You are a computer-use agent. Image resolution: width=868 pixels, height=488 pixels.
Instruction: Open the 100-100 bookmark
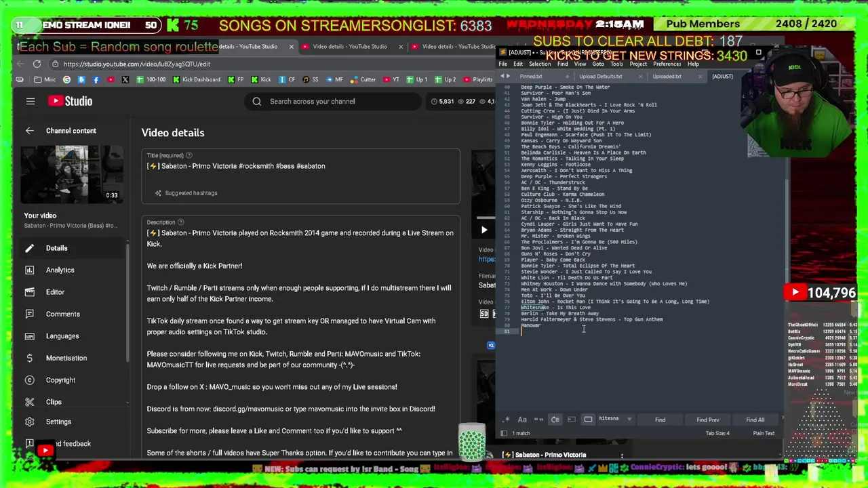[151, 79]
